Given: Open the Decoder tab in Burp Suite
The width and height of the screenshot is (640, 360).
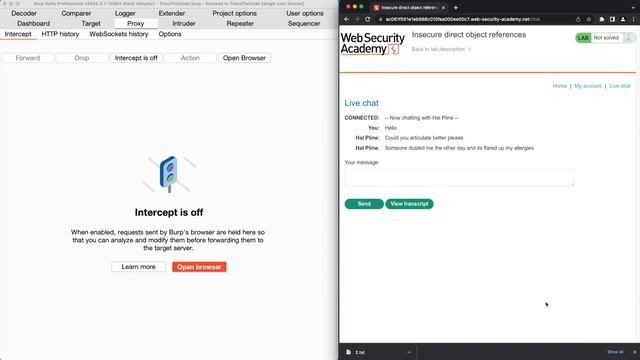Looking at the screenshot, I should point(24,13).
